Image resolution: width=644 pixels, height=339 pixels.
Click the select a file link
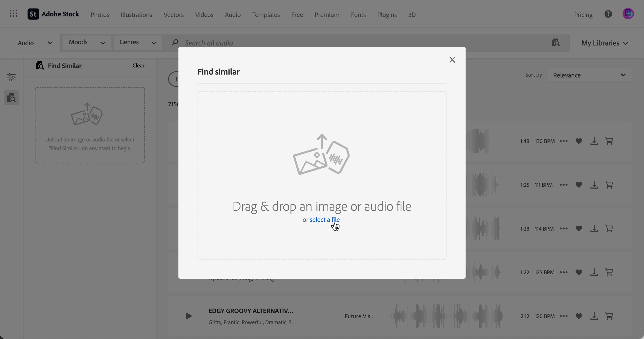(324, 220)
